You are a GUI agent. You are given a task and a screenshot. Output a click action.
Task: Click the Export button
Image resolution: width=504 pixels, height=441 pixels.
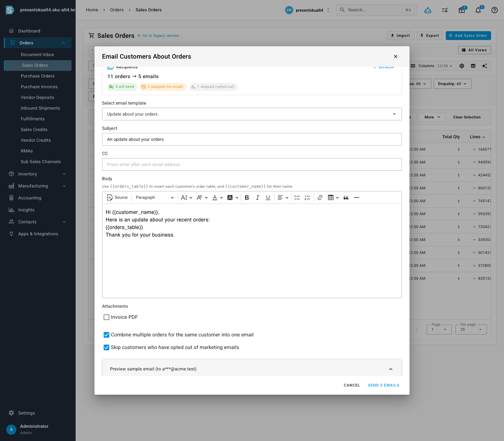coord(430,36)
